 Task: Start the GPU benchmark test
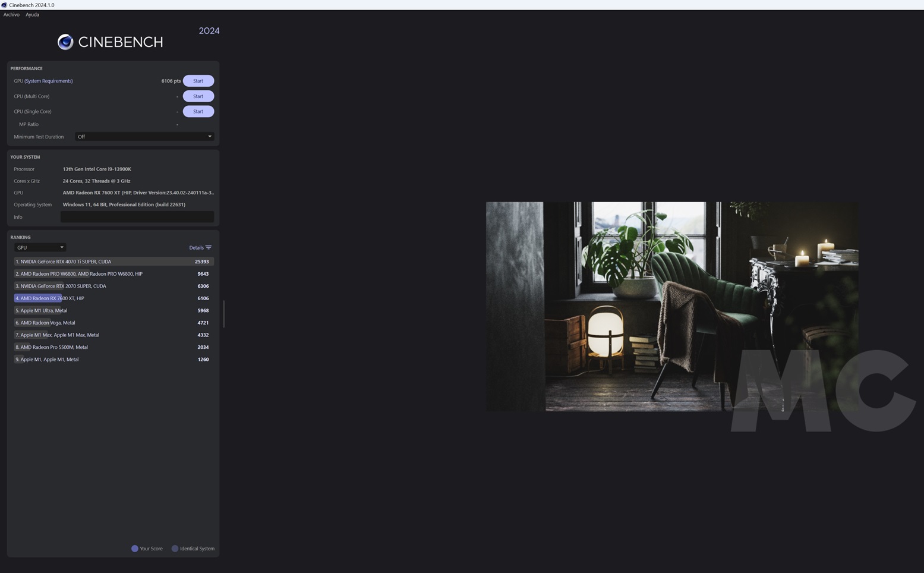(x=198, y=81)
